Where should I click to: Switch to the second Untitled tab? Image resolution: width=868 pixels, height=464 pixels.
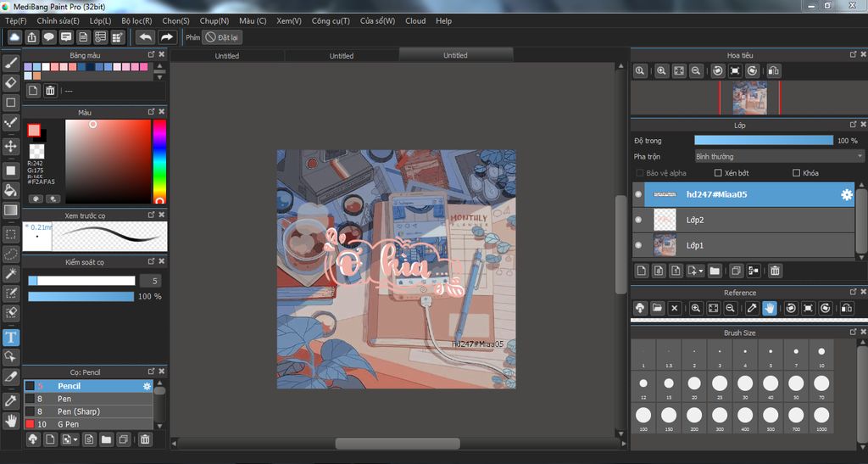click(342, 55)
